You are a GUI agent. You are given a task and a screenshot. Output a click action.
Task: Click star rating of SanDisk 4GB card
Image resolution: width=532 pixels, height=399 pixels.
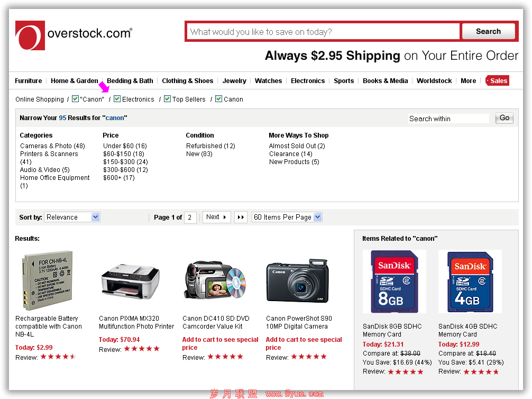(481, 372)
